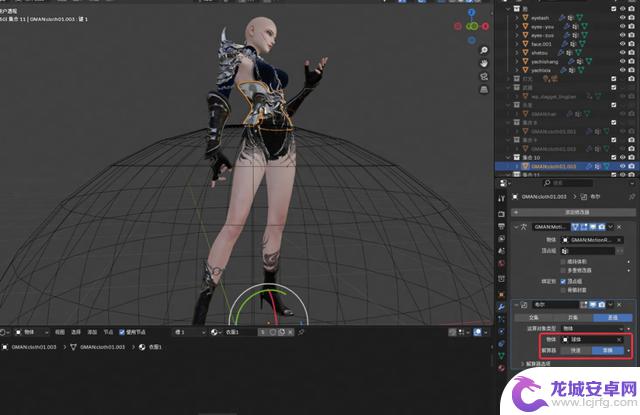Open material slot 槽1 dropdown
The image size is (640, 415).
coord(189,333)
